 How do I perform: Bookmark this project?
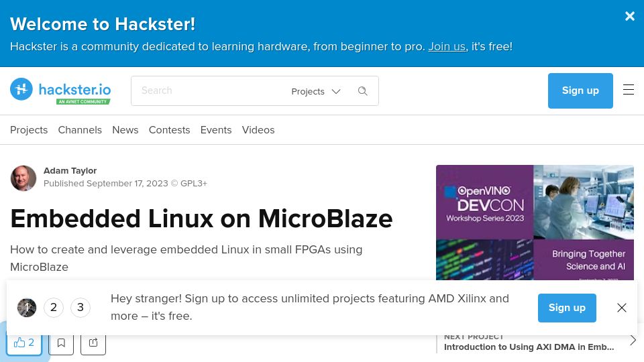(x=61, y=343)
